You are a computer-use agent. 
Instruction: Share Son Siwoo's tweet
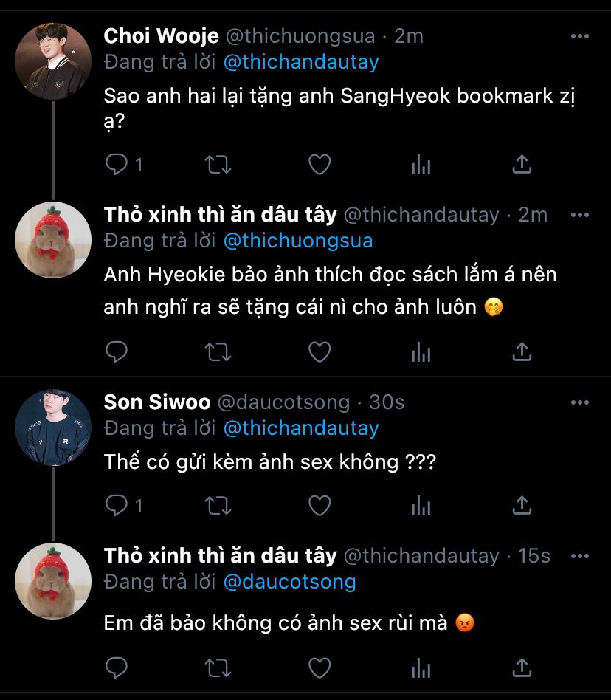tap(522, 506)
